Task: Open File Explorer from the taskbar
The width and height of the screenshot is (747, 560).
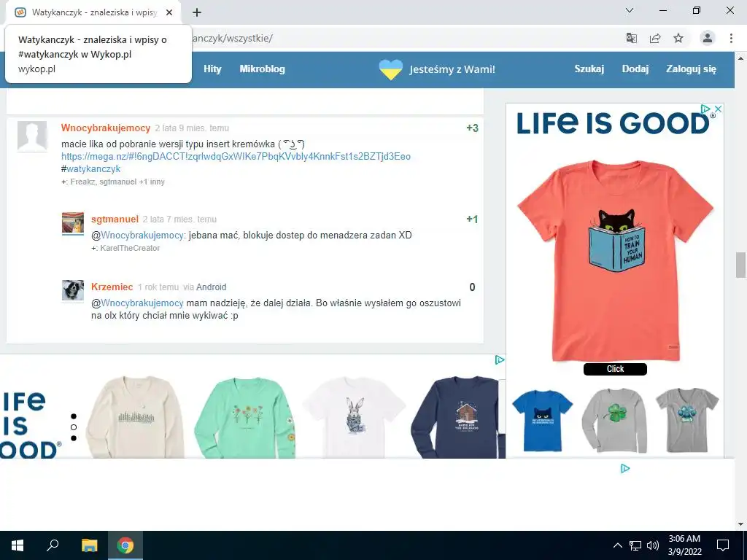Action: click(89, 545)
